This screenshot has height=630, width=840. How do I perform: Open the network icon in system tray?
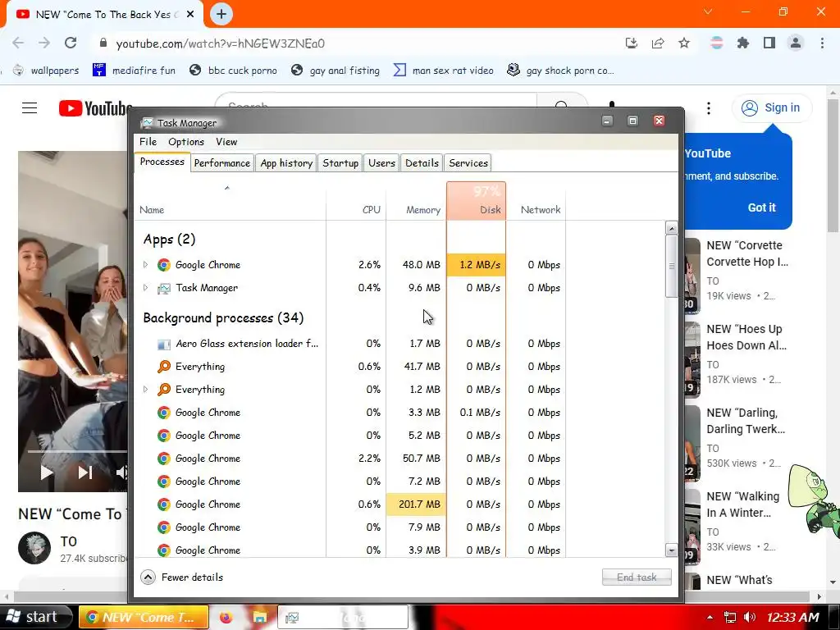729,617
